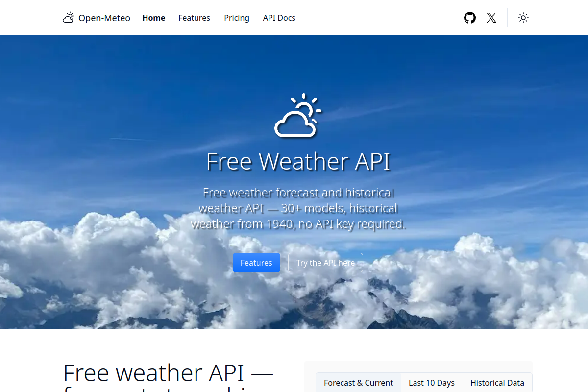
Task: Click the hero subtitle about 30+ models
Action: [x=298, y=208]
